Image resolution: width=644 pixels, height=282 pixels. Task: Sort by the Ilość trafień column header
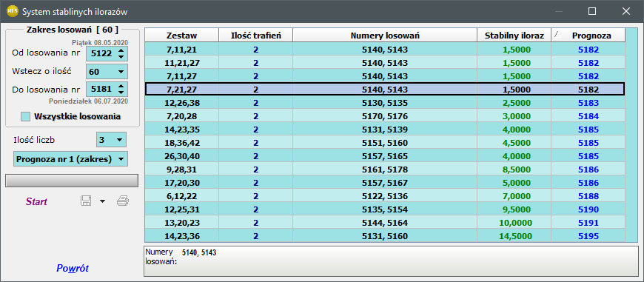click(x=255, y=36)
